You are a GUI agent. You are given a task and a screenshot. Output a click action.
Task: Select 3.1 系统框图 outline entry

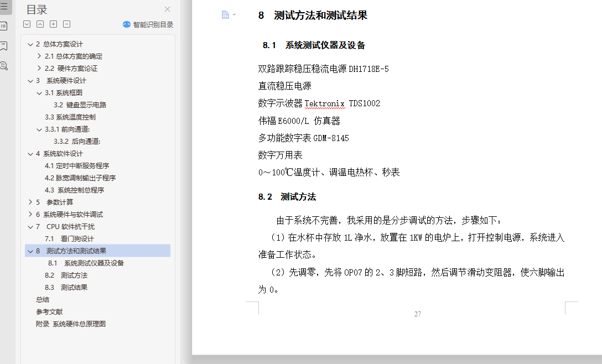pos(64,93)
